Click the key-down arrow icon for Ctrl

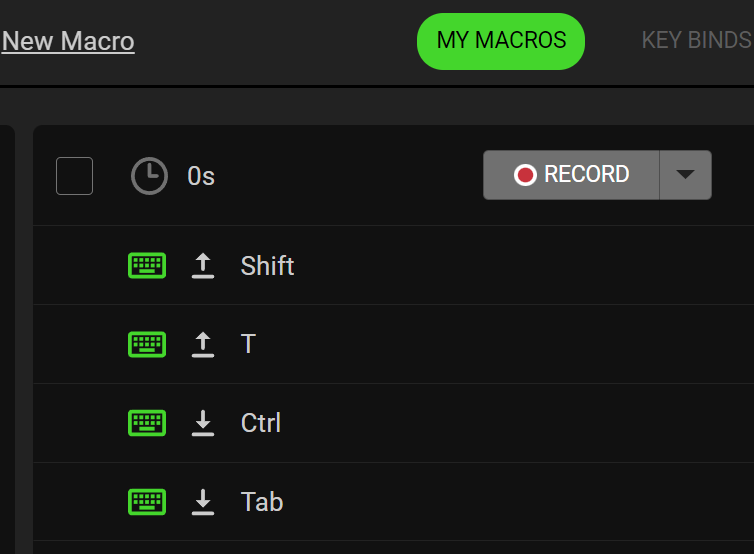point(203,423)
